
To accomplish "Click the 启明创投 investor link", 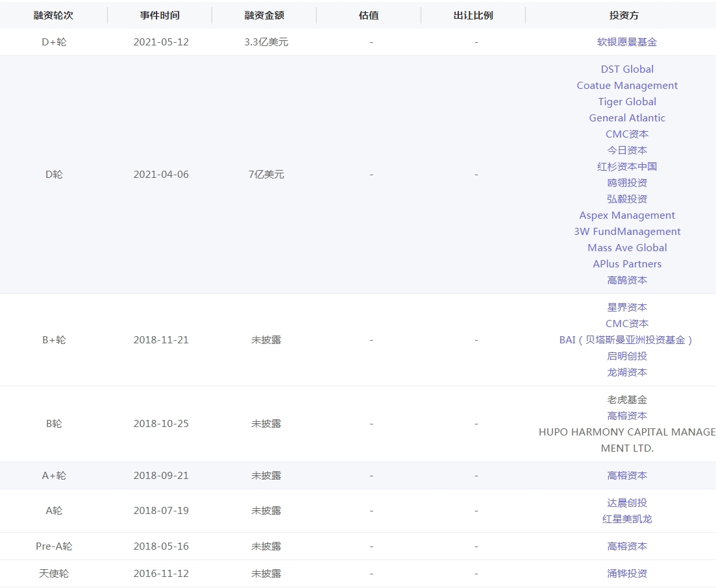I will (x=627, y=356).
